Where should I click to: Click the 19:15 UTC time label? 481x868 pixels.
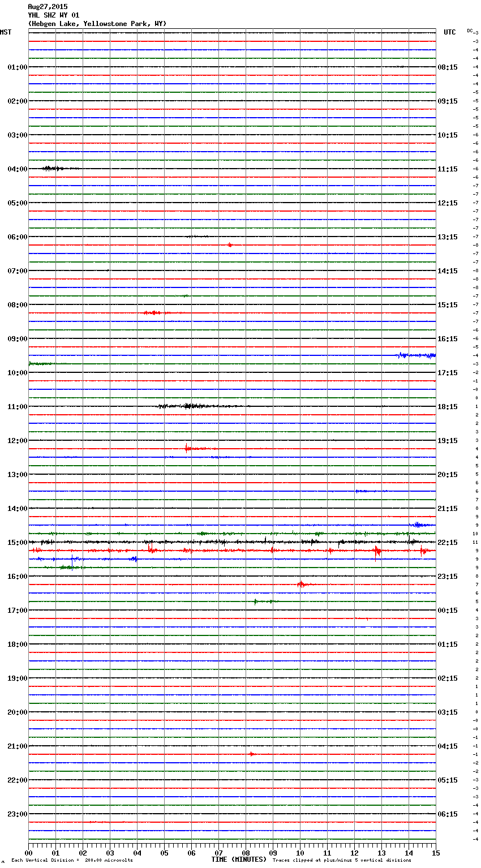click(x=448, y=441)
